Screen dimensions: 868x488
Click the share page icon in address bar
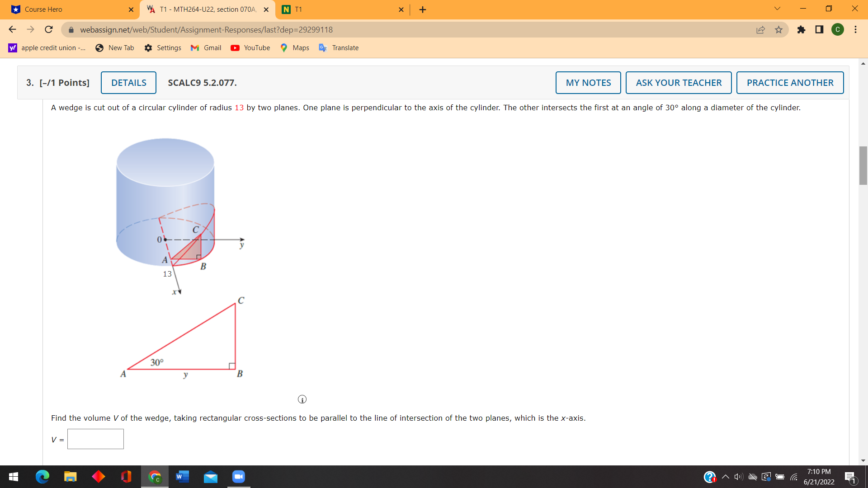[760, 30]
